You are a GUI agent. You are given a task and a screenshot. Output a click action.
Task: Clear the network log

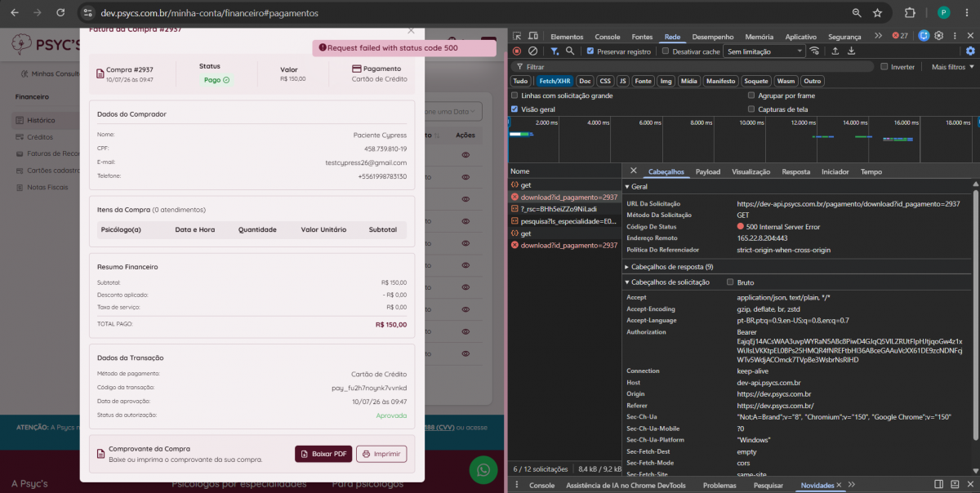(x=532, y=51)
